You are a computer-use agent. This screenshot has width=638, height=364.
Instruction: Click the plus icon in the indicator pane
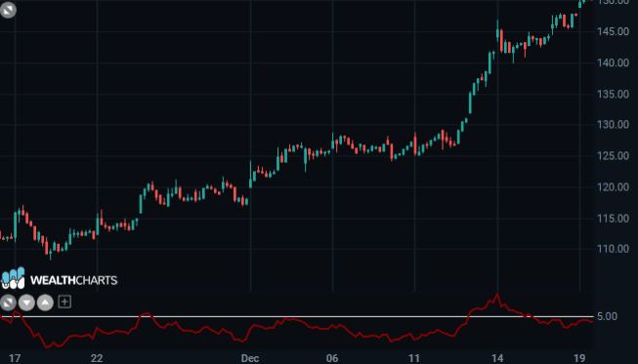(64, 302)
